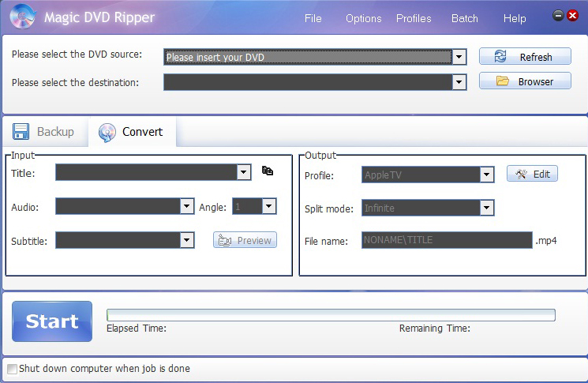Expand the Subtitle dropdown arrow
Screen dimensions: 588x383
(x=187, y=240)
